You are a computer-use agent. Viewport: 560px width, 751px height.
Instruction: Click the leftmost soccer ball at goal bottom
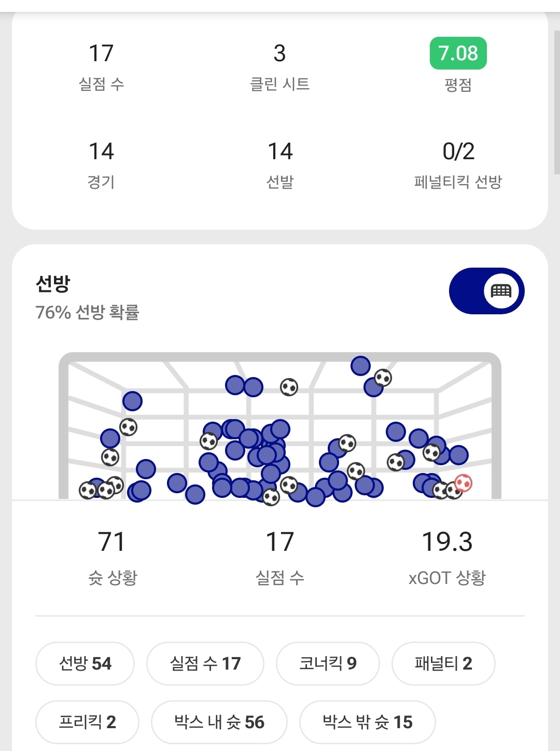[88, 490]
